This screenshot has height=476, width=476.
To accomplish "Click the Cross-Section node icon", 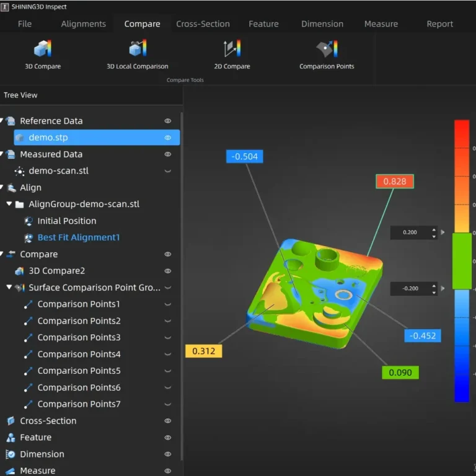I will tap(11, 421).
